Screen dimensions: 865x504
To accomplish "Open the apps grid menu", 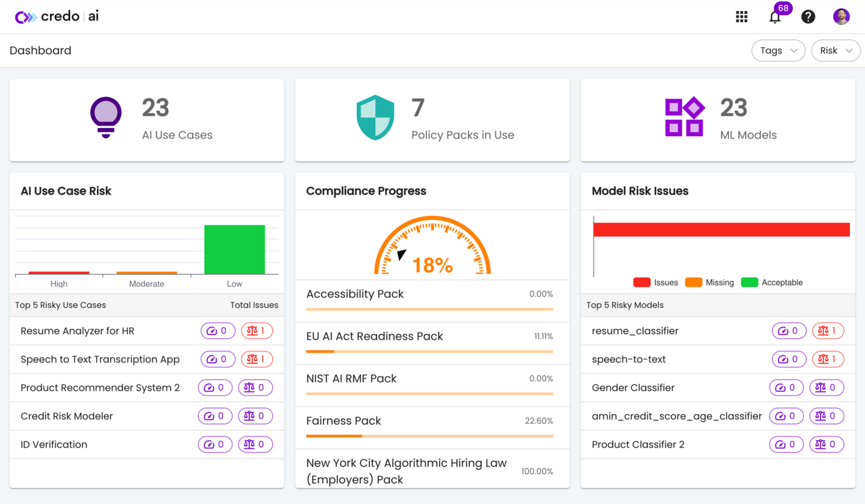I will 742,17.
